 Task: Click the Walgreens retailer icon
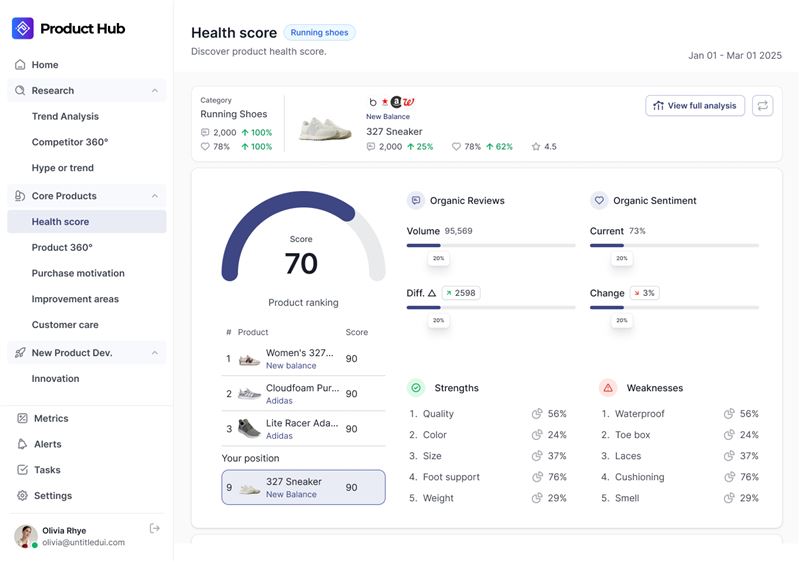[x=409, y=102]
